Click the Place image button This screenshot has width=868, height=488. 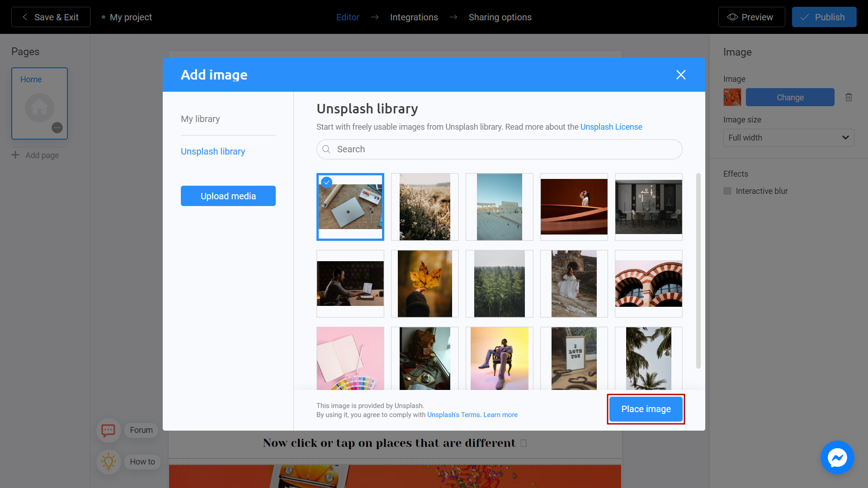click(x=646, y=408)
